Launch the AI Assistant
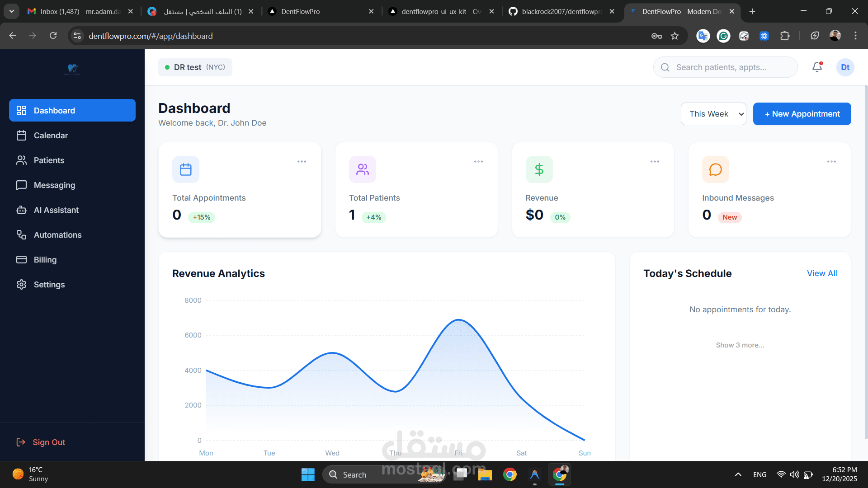 point(57,210)
